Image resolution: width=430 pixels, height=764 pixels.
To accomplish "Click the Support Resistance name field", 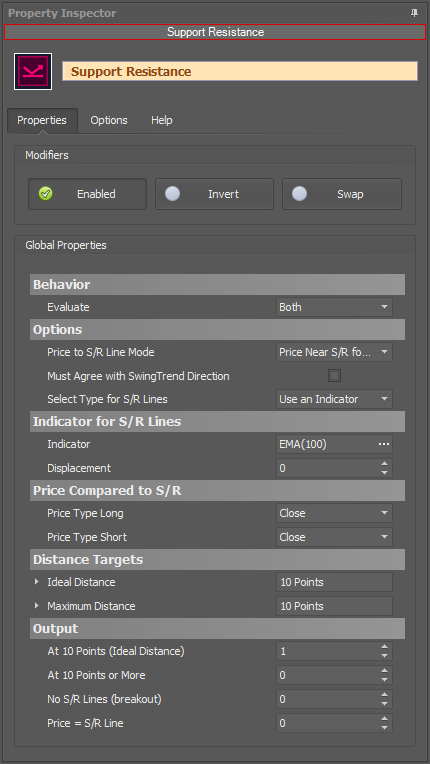I will [x=240, y=71].
